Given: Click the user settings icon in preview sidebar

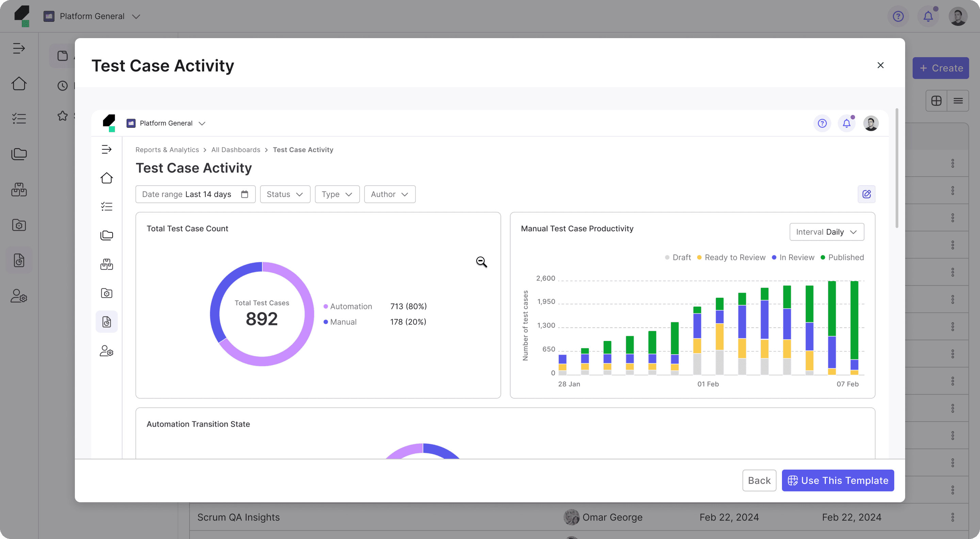Looking at the screenshot, I should tap(107, 351).
